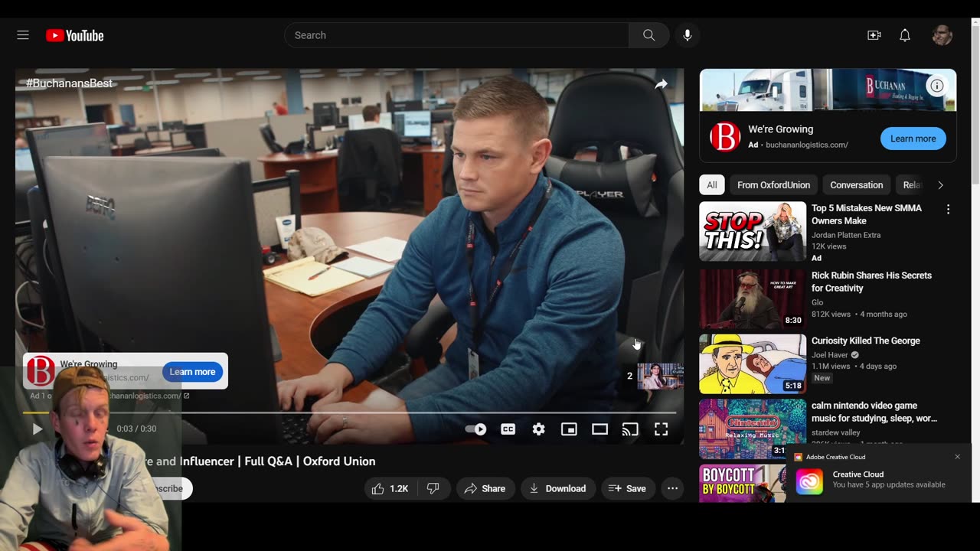
Task: Enter fullscreen mode
Action: pyautogui.click(x=661, y=429)
